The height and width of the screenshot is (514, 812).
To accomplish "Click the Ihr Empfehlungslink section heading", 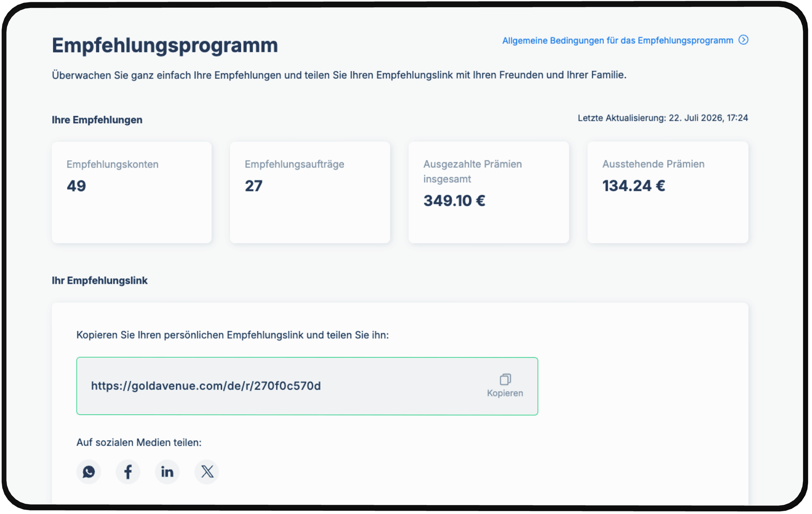I will tap(100, 281).
